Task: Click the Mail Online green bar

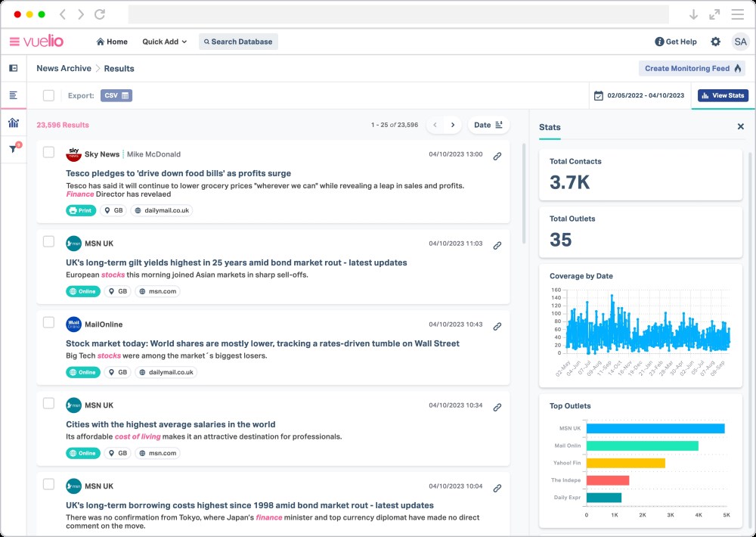Action: point(642,445)
